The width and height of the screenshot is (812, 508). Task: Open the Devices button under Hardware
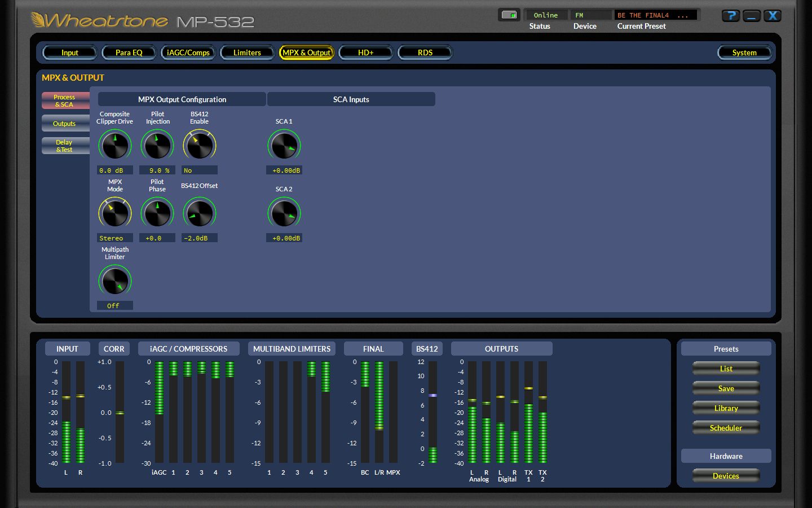726,476
